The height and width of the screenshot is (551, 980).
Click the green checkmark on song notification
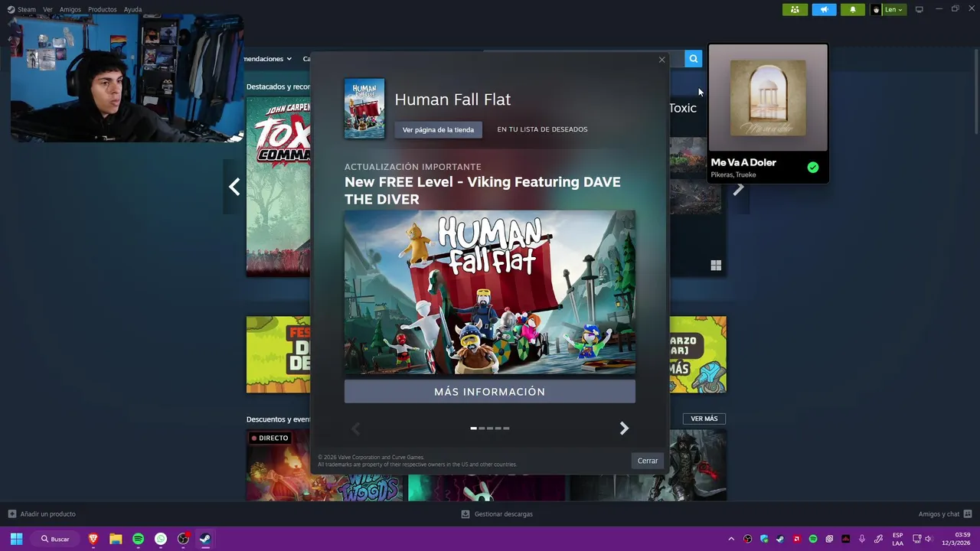(x=813, y=168)
